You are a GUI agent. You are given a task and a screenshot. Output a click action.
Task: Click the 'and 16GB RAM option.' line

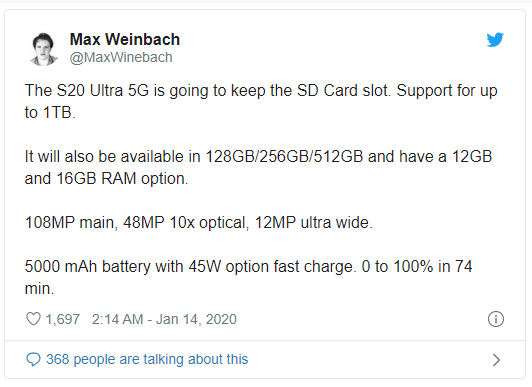tap(106, 178)
